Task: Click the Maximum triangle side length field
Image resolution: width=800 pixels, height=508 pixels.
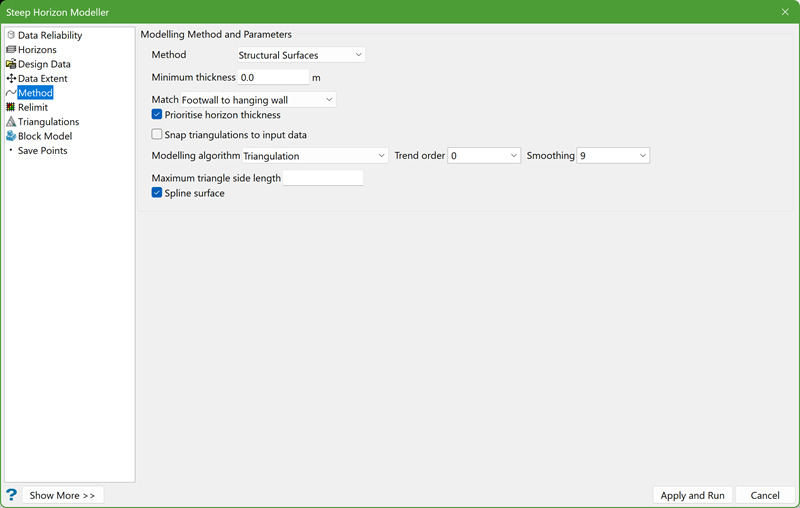Action: pos(323,177)
